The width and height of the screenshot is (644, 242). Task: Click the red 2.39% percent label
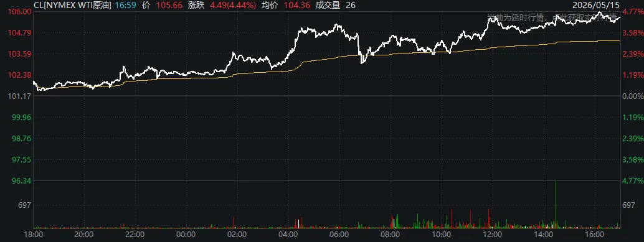click(633, 54)
